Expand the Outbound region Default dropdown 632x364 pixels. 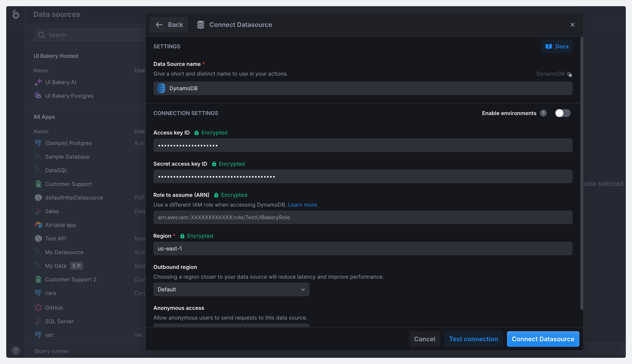coord(231,289)
